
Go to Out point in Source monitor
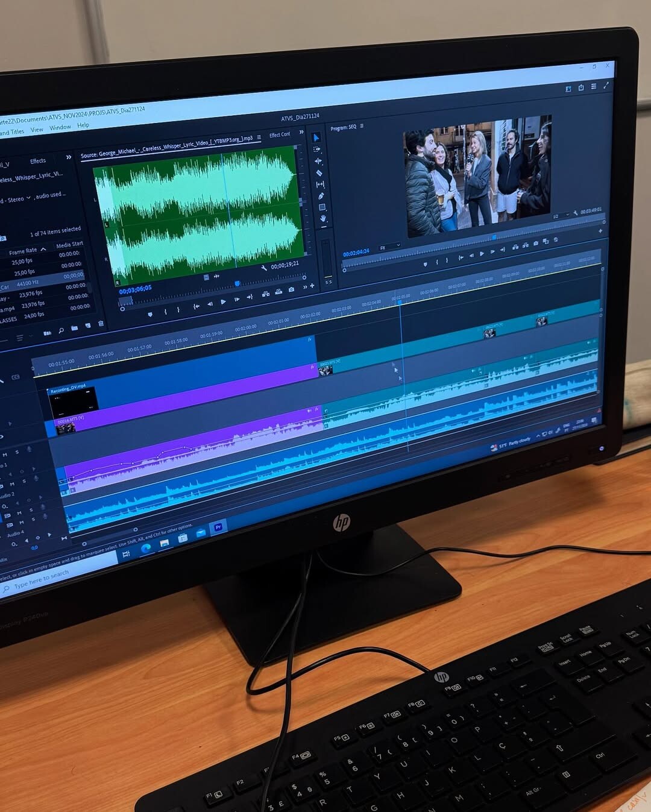click(250, 297)
